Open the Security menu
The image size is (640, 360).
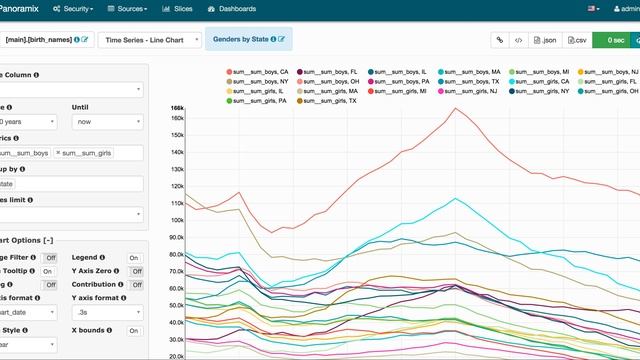point(73,9)
